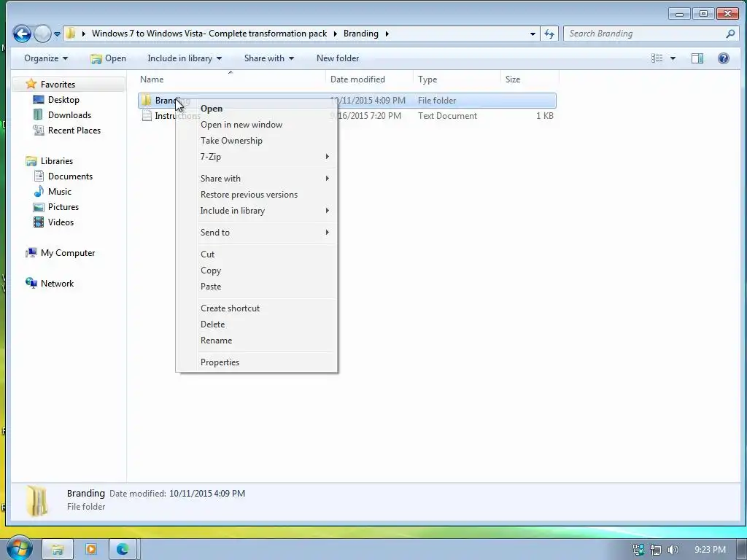Viewport: 747px width, 560px height.
Task: Click the greyed Forward navigation arrow
Action: click(42, 34)
